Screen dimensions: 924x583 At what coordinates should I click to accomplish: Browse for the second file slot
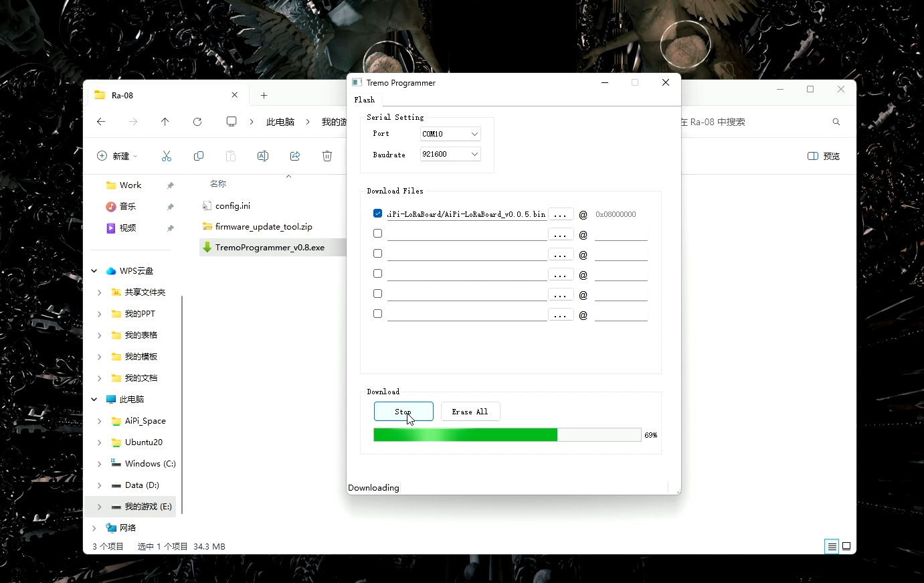pos(561,234)
